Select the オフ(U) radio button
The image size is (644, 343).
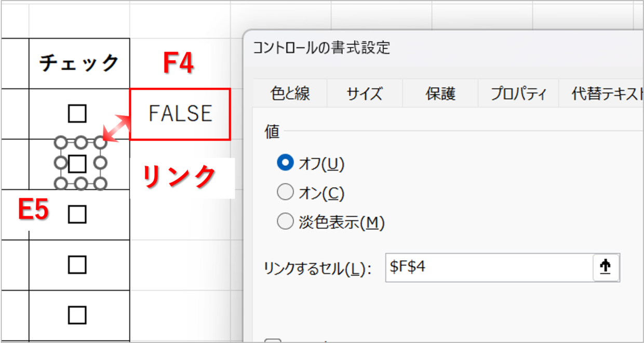click(286, 164)
